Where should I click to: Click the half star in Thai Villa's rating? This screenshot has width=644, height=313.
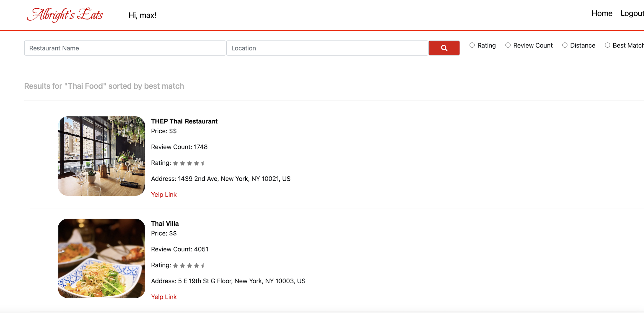coord(203,265)
